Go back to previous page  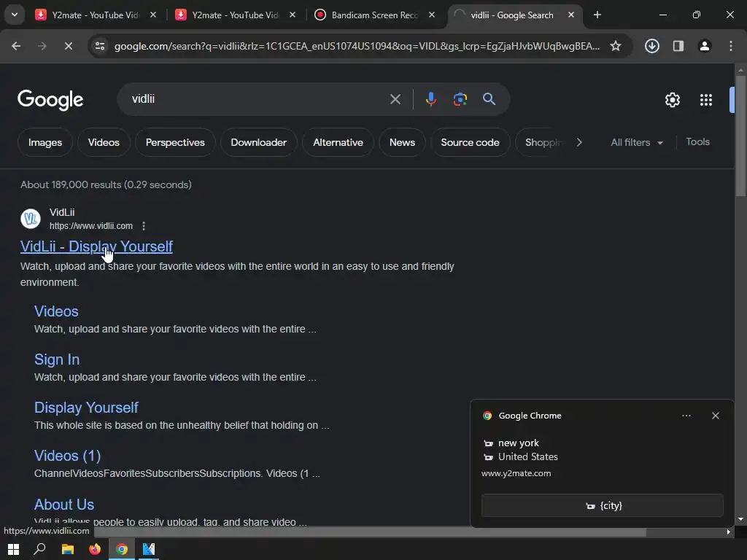16,46
